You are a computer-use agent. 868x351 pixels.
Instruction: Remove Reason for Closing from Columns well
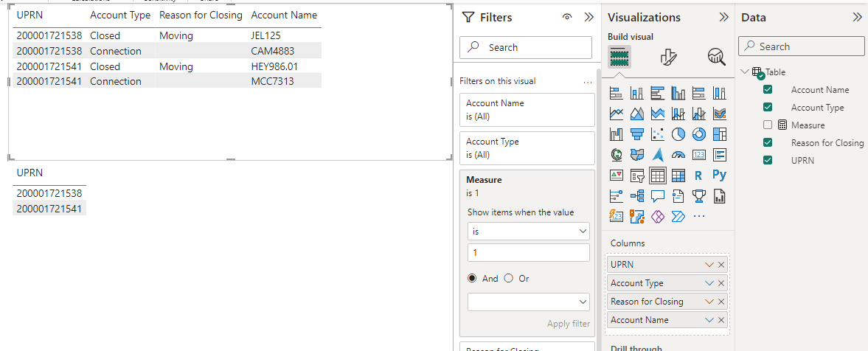721,301
